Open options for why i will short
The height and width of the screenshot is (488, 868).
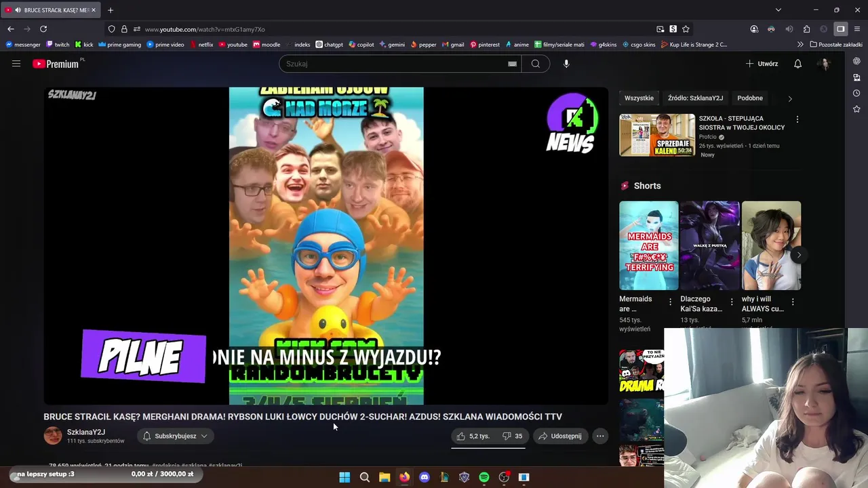tap(793, 302)
